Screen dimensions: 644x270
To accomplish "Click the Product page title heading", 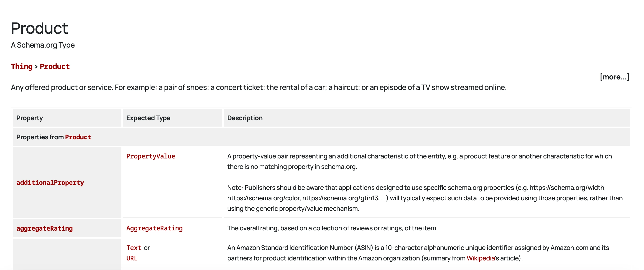I will (x=39, y=28).
